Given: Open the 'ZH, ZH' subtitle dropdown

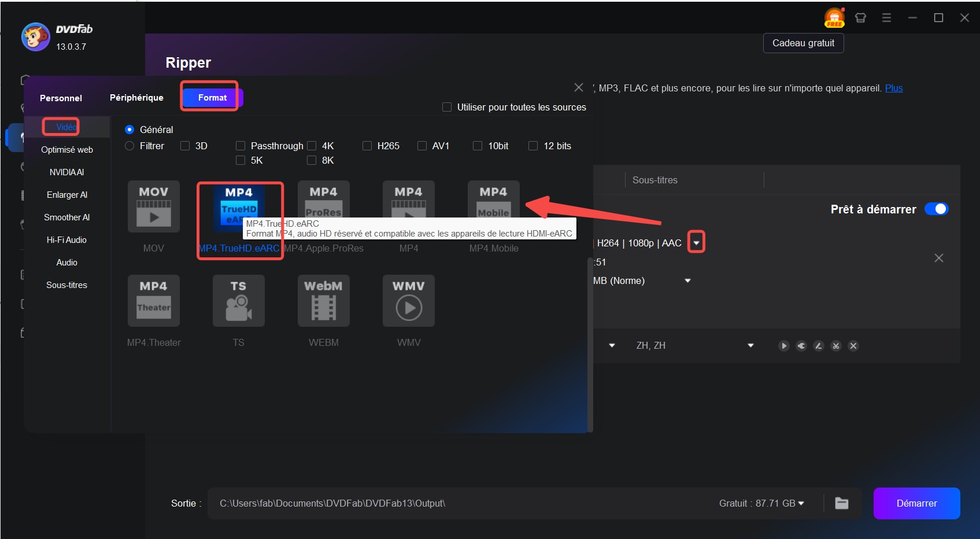Looking at the screenshot, I should point(750,346).
